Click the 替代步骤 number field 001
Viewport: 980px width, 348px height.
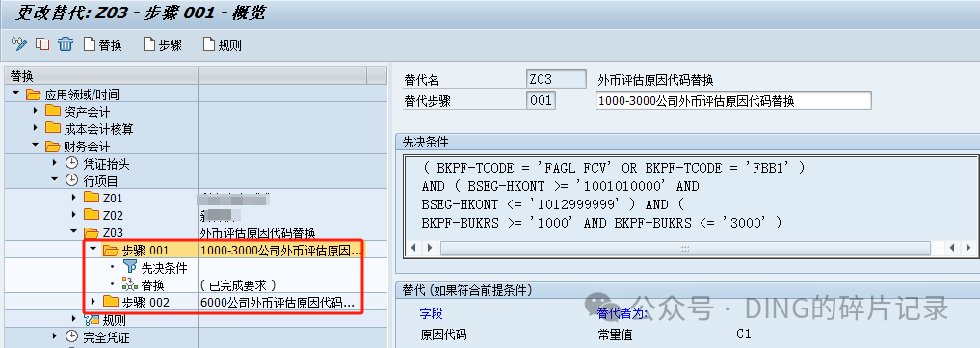tap(542, 100)
